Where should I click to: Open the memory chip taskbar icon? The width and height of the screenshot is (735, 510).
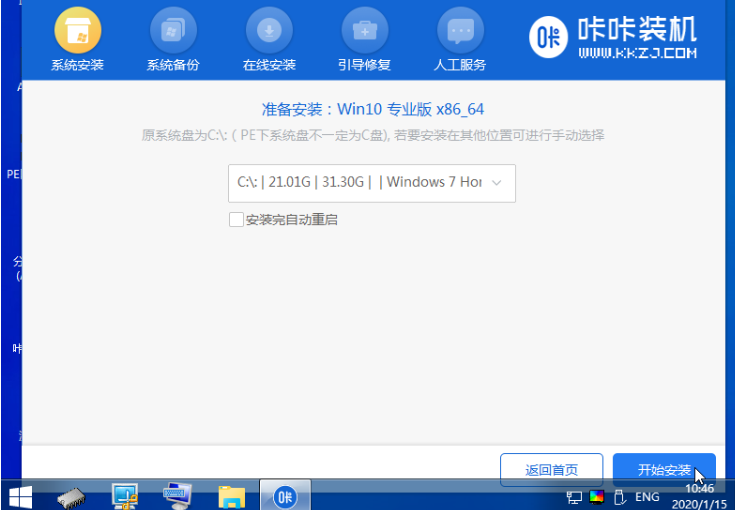[x=71, y=498]
